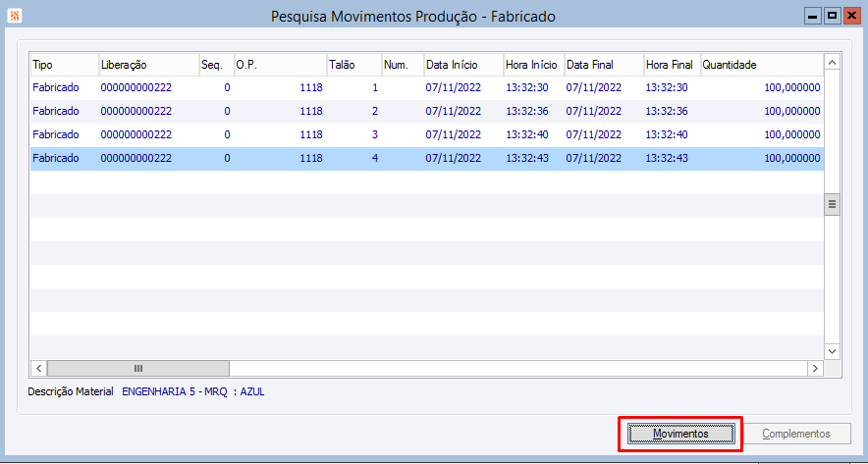868x464 pixels.
Task: Click the Descrição Material label
Action: [71, 392]
